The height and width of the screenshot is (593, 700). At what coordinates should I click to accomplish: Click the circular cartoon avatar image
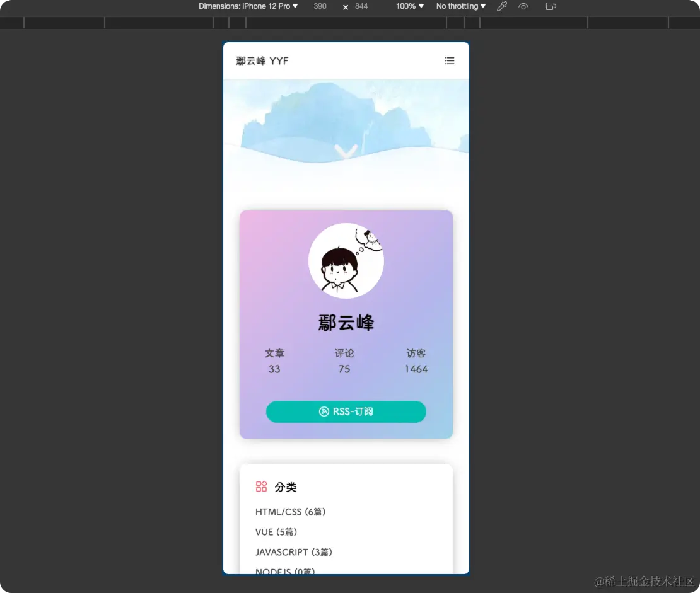click(346, 260)
